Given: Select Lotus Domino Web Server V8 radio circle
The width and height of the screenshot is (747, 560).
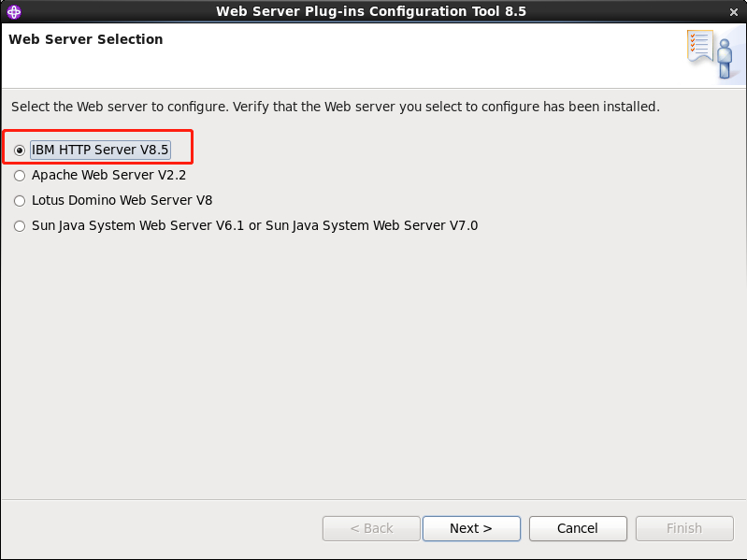Looking at the screenshot, I should (x=20, y=201).
